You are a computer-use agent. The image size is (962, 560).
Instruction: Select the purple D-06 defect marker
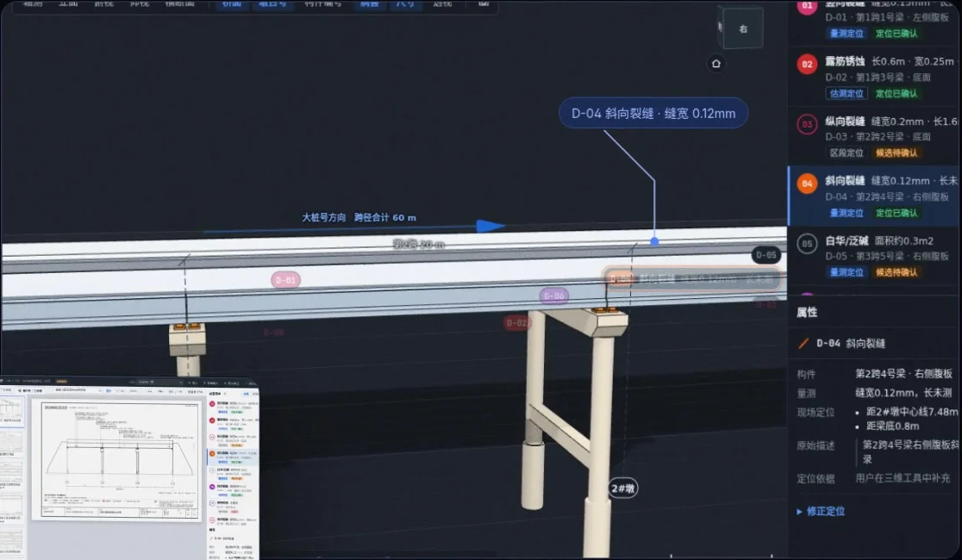(553, 296)
